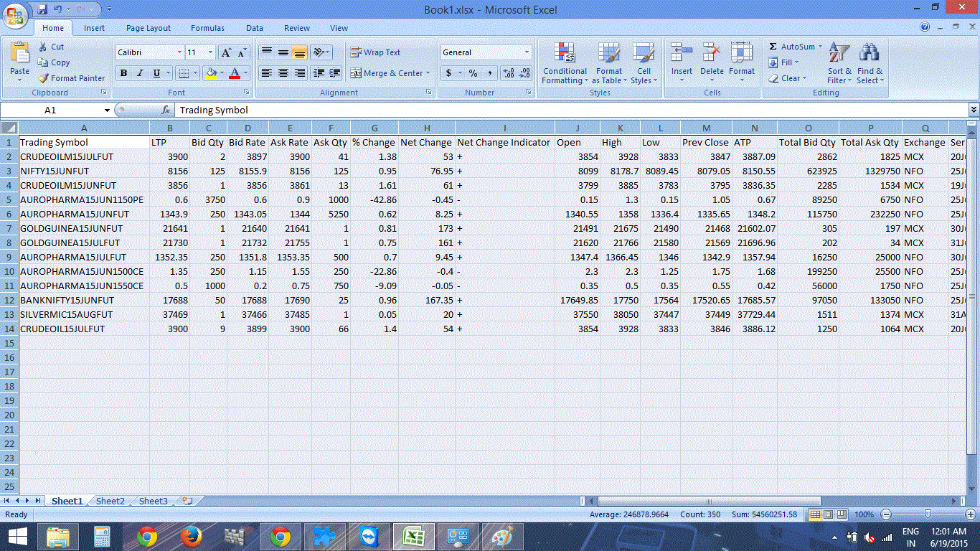Toggle Bold formatting
This screenshot has height=551, width=980.
point(123,73)
